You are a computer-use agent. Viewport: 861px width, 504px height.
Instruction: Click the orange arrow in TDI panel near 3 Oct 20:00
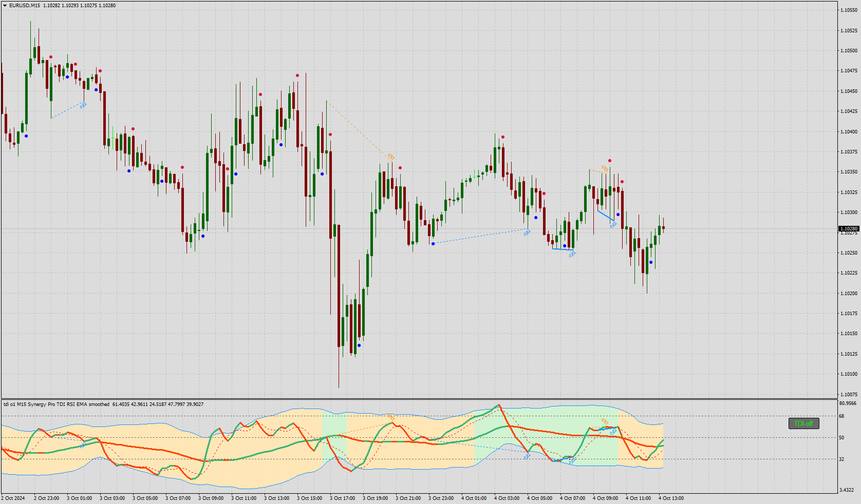pos(391,418)
